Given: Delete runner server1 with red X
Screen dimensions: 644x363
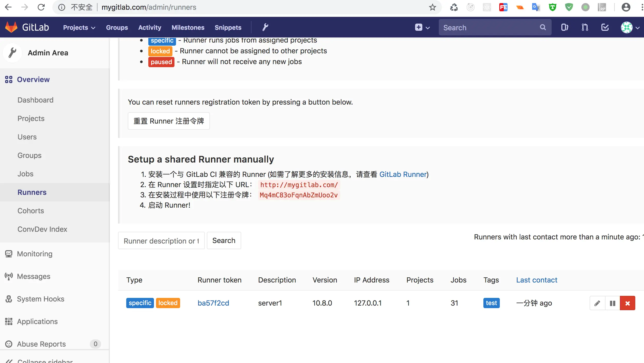Looking at the screenshot, I should (627, 303).
